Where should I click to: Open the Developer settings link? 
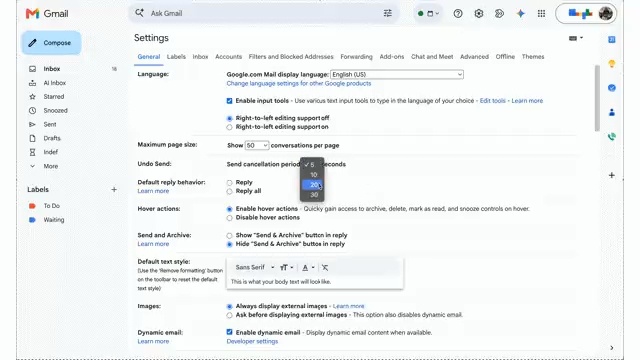pos(252,342)
